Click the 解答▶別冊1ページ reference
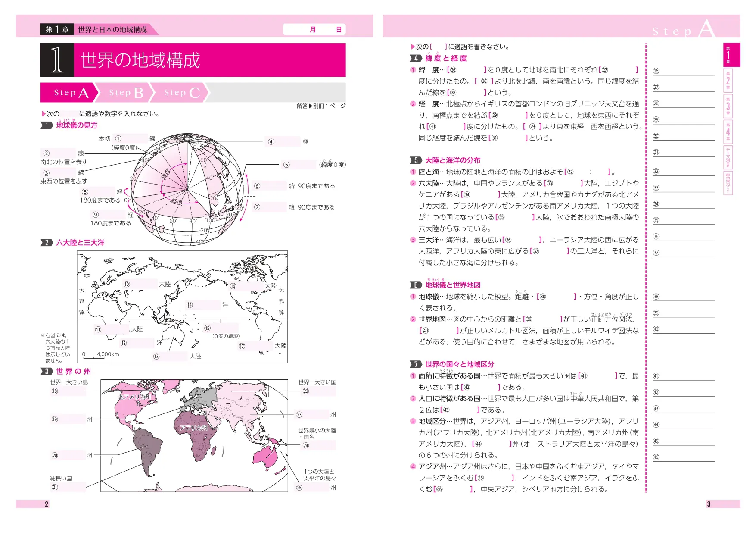The height and width of the screenshot is (535, 756). coord(321,106)
